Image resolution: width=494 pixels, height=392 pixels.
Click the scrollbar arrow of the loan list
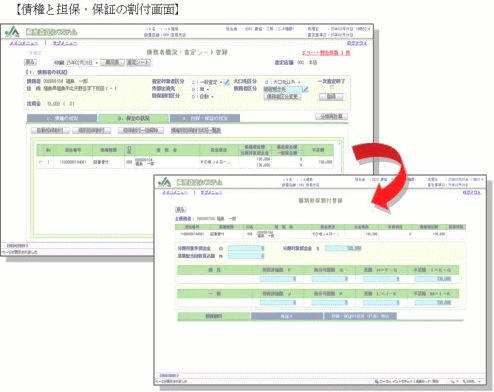(340, 144)
